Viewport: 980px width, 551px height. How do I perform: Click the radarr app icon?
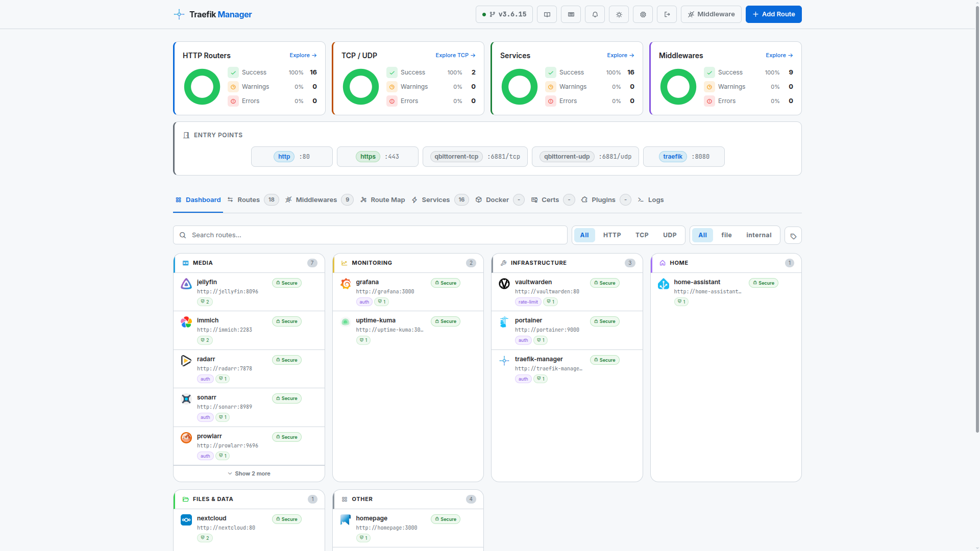[186, 361]
